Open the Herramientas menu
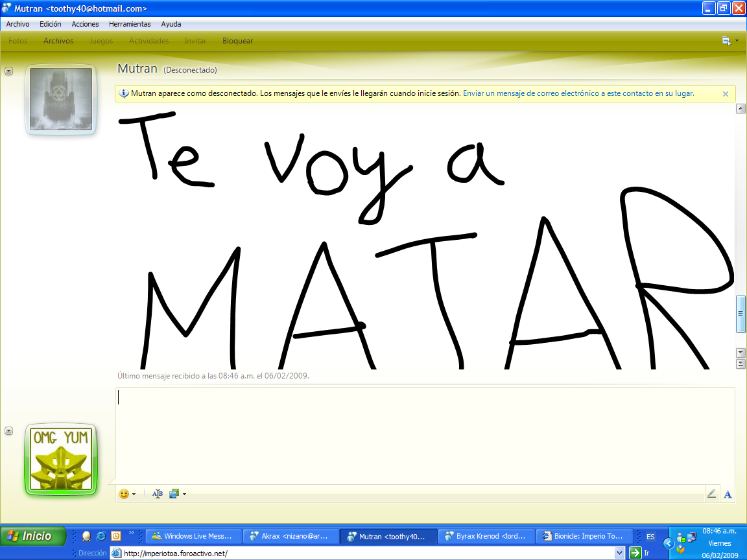Screen dimensions: 747x560 [130, 24]
